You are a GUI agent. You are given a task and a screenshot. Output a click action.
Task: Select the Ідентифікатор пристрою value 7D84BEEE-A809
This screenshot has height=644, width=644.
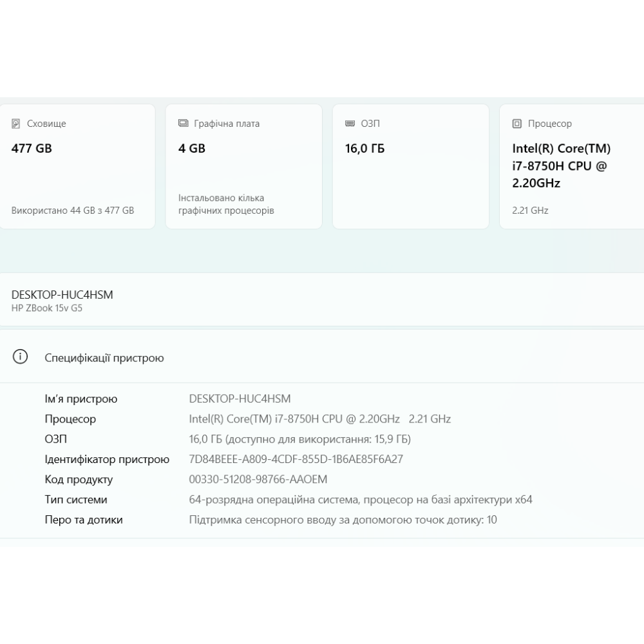pyautogui.click(x=296, y=459)
